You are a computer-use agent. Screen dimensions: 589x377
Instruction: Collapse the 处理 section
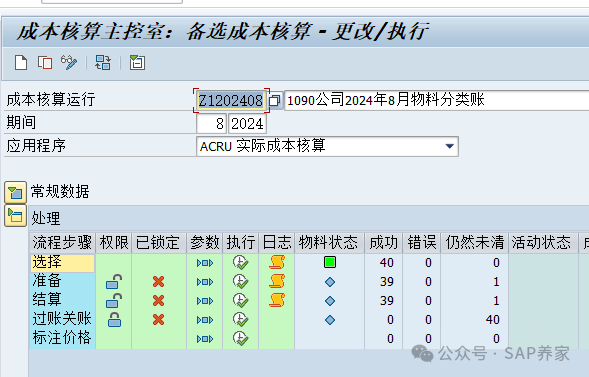[15, 216]
